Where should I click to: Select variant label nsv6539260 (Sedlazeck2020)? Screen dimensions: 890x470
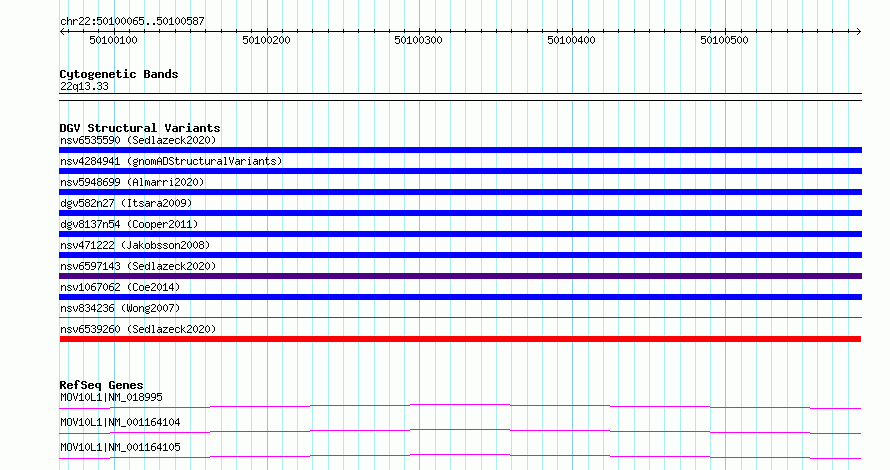138,329
